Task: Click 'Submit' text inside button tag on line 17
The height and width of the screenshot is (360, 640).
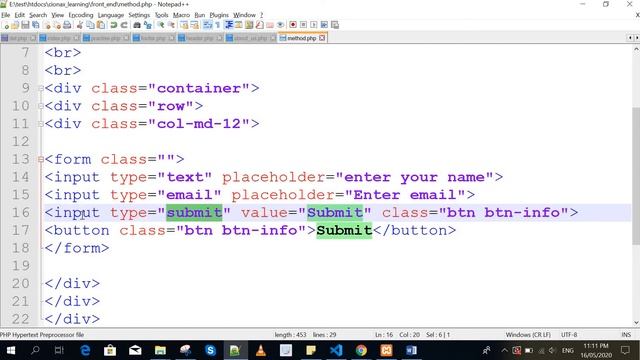Action: [344, 230]
